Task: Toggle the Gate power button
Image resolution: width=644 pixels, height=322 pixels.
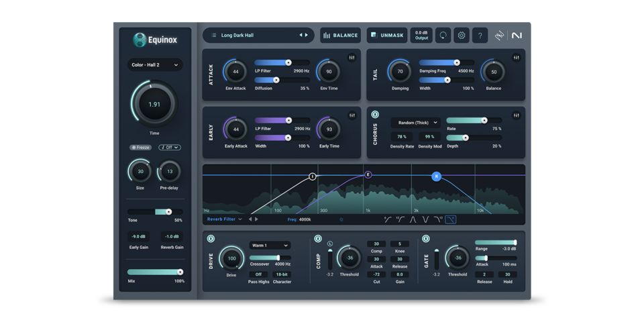Action: tap(425, 238)
